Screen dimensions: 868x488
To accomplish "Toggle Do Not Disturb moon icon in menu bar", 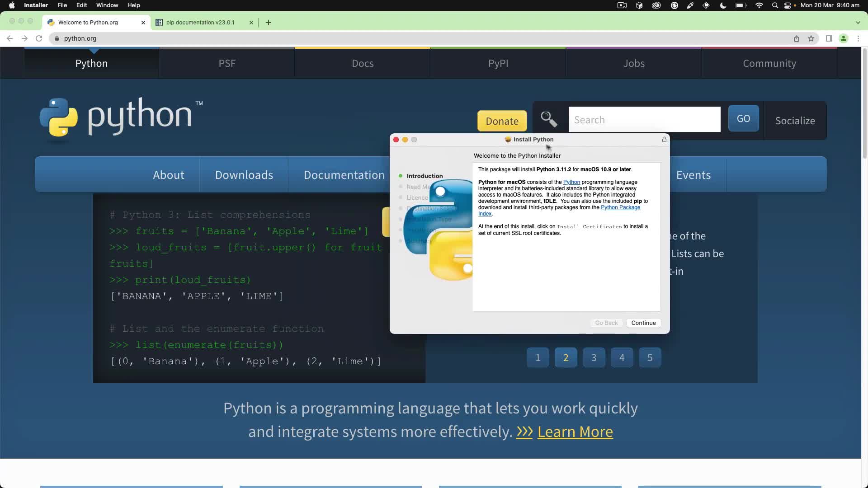I will pyautogui.click(x=722, y=5).
